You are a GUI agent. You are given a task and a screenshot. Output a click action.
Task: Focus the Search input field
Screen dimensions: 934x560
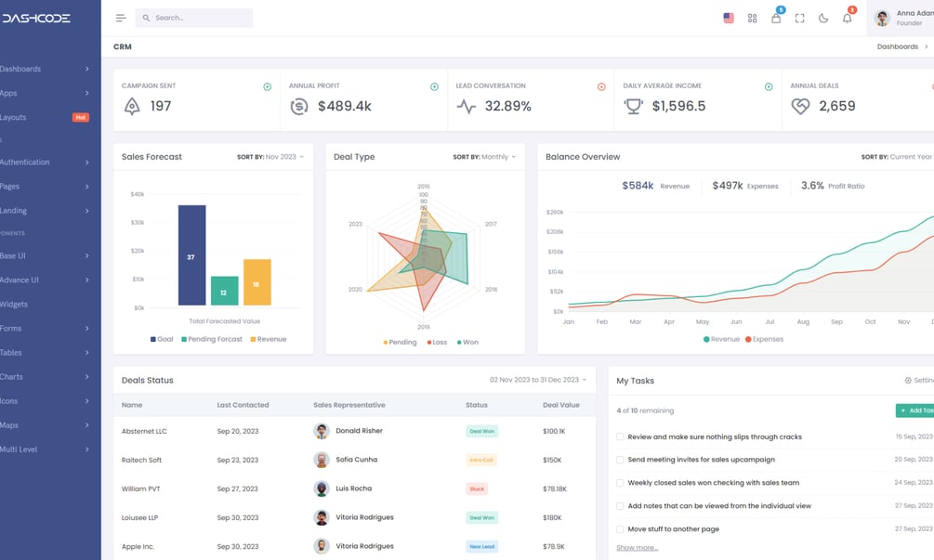pos(194,18)
